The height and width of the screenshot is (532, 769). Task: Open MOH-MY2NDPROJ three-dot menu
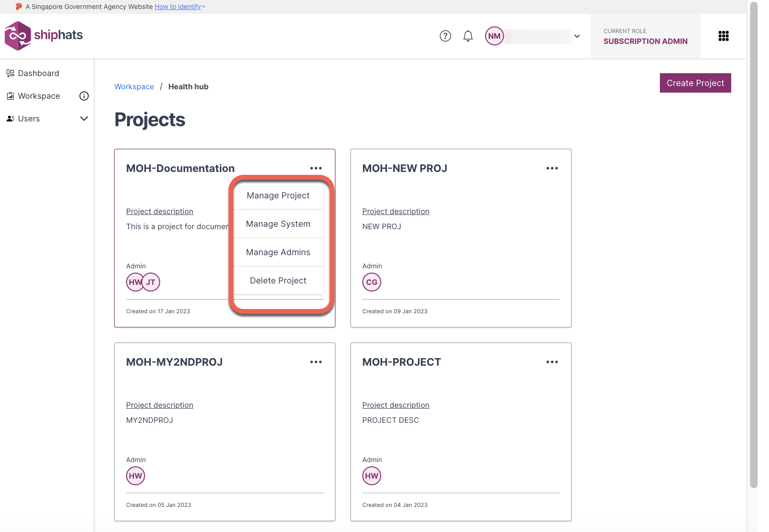316,362
